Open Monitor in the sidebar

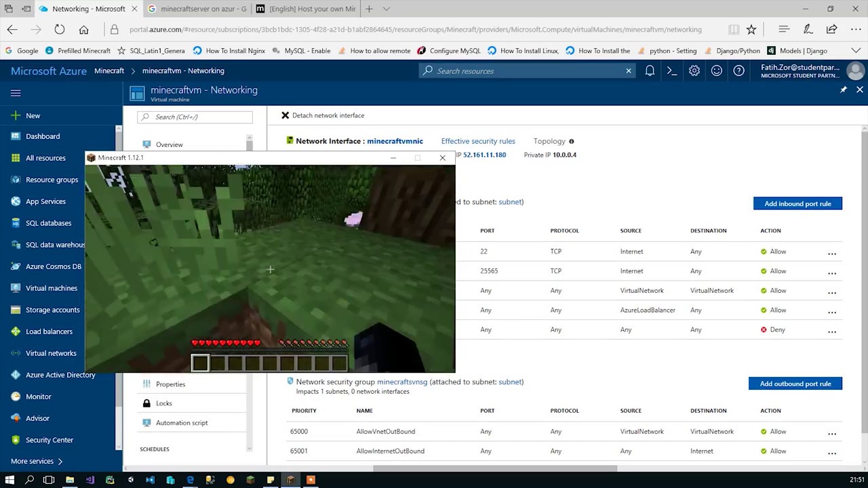(38, 396)
